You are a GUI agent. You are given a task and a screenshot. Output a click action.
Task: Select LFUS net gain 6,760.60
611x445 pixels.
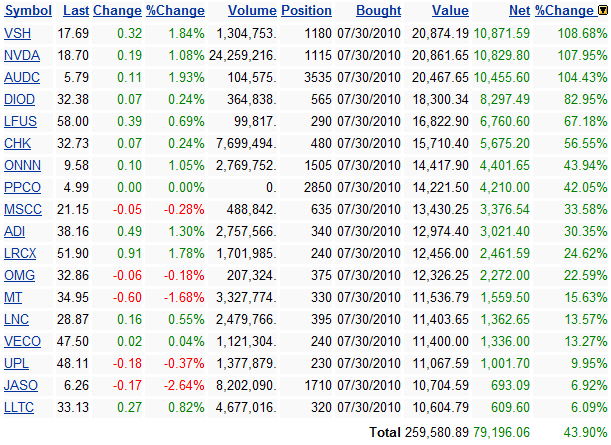click(x=505, y=122)
